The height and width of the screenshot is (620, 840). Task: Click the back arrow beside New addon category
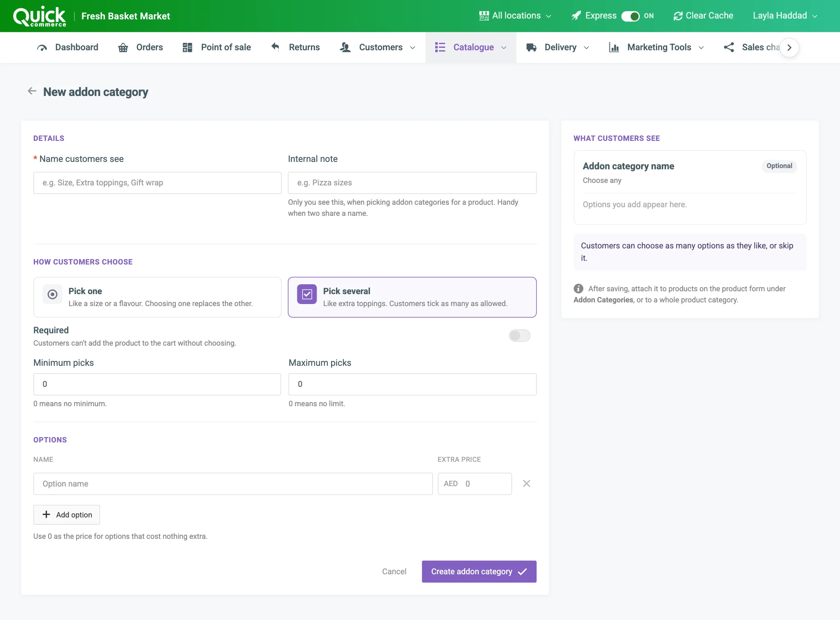[x=32, y=91]
